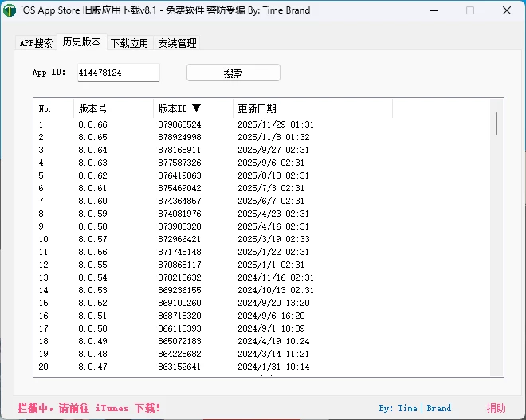526x420 pixels.
Task: Click version ID 873900320
Action: [x=179, y=226]
